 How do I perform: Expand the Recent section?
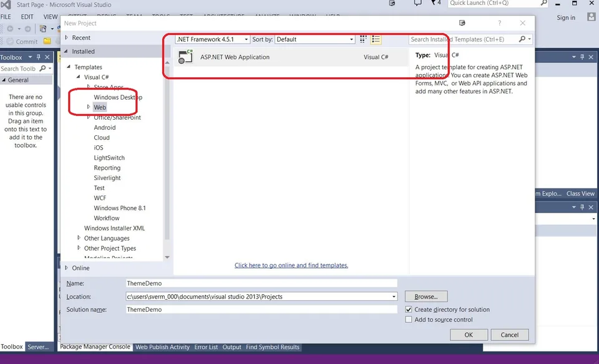tap(67, 37)
